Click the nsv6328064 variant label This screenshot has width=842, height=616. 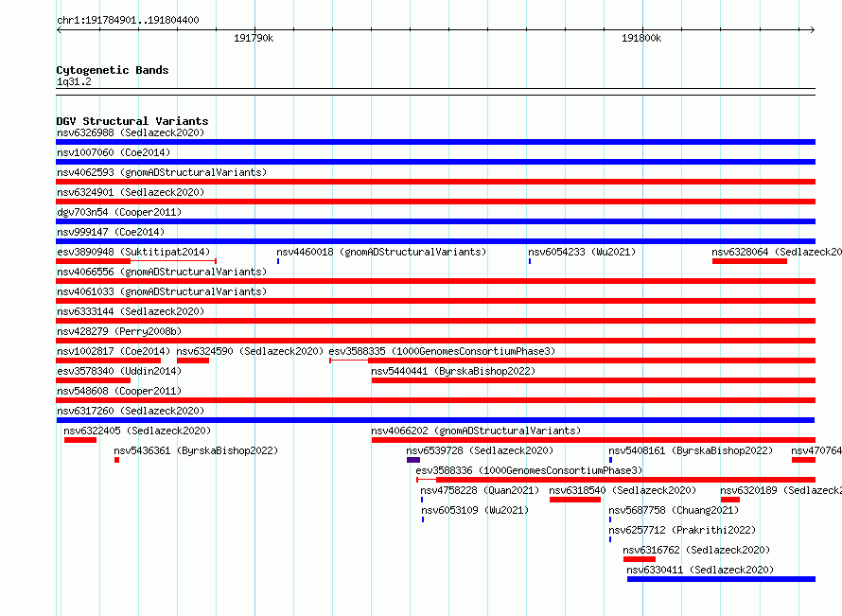777,252
